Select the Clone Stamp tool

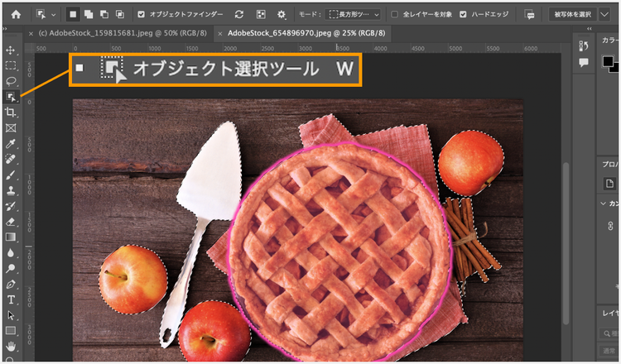[11, 190]
